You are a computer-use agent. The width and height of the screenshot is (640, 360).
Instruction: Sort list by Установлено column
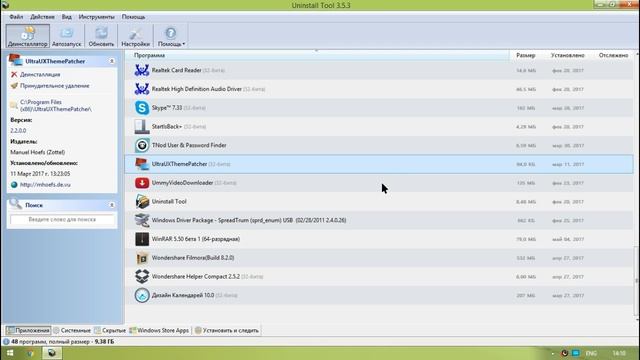567,55
